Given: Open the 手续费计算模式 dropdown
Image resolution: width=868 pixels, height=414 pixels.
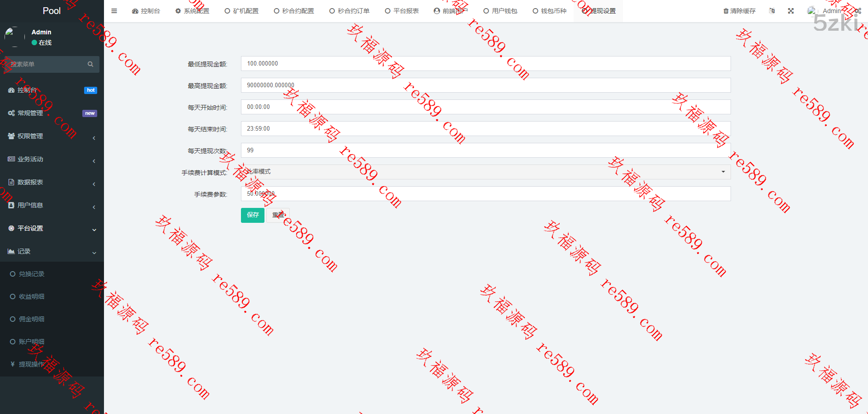Looking at the screenshot, I should tap(486, 172).
